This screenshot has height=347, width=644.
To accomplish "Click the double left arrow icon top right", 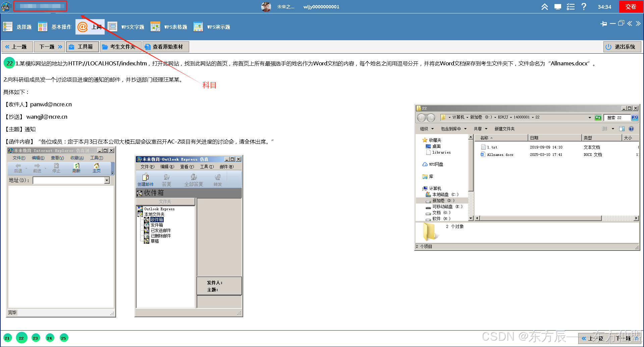I will click(630, 23).
